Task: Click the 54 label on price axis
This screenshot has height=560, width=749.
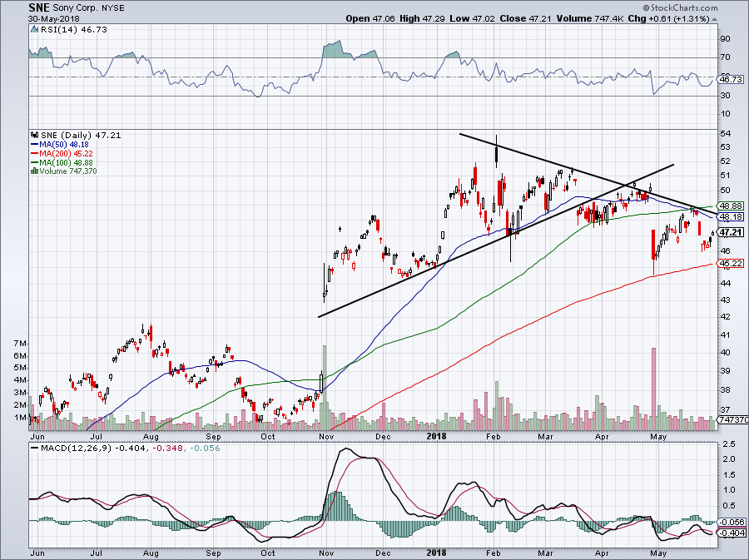Action: (x=725, y=133)
